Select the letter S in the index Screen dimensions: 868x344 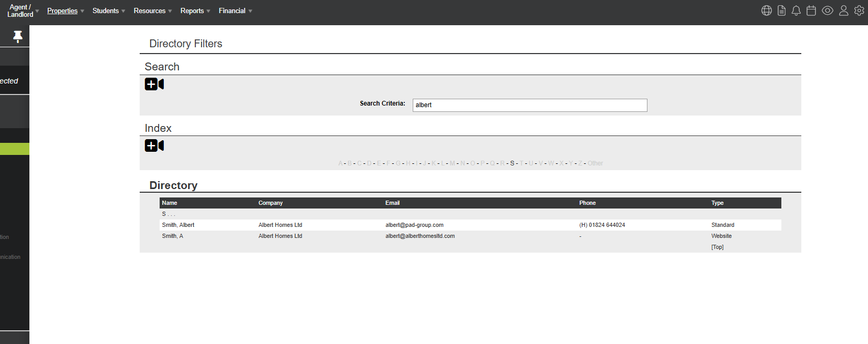[x=512, y=163]
